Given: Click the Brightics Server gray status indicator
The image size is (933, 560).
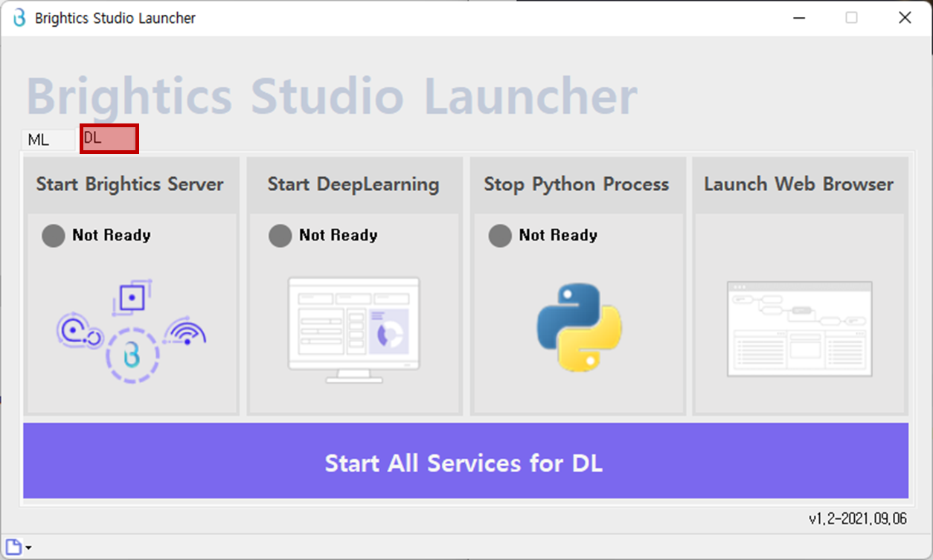Looking at the screenshot, I should (x=54, y=236).
